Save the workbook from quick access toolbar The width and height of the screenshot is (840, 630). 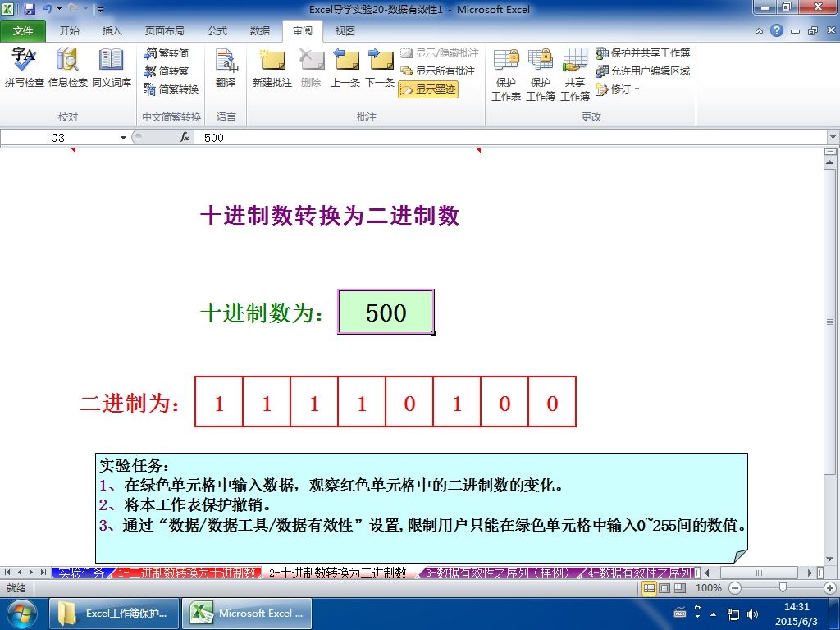[x=30, y=9]
